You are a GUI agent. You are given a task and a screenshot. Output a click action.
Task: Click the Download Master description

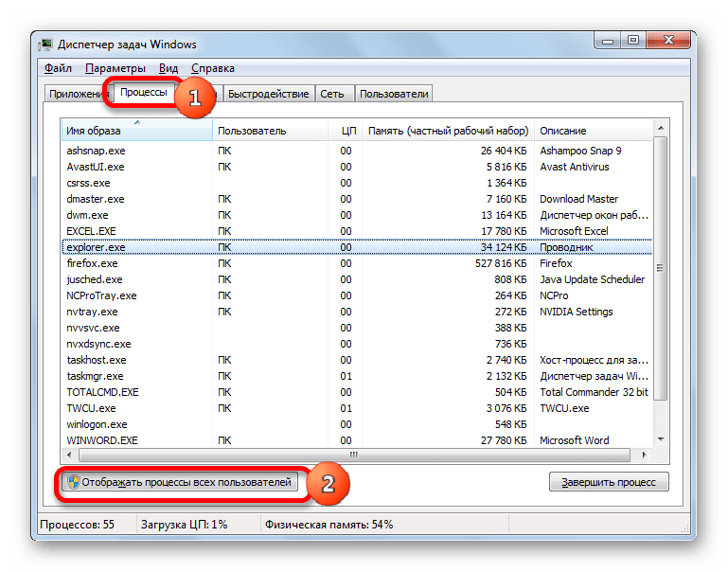click(579, 199)
